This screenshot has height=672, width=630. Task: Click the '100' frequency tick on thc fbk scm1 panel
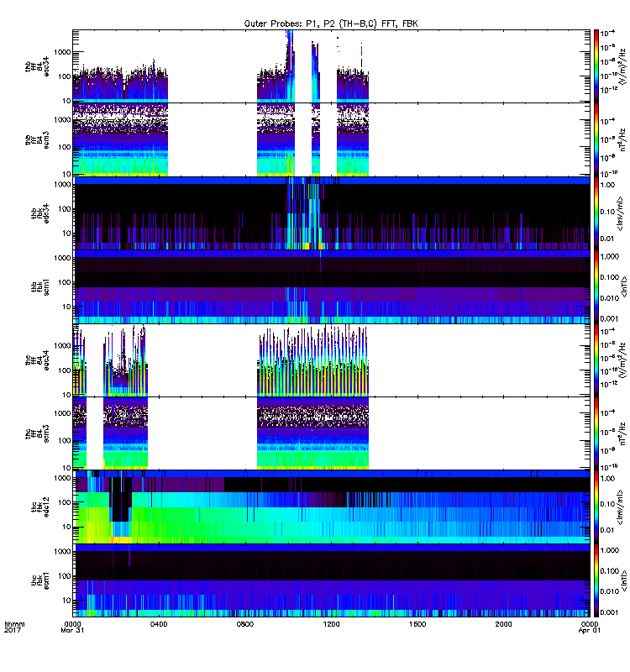pos(65,576)
